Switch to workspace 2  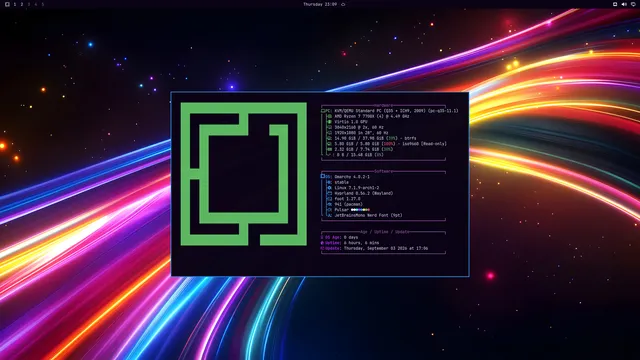pyautogui.click(x=22, y=4)
